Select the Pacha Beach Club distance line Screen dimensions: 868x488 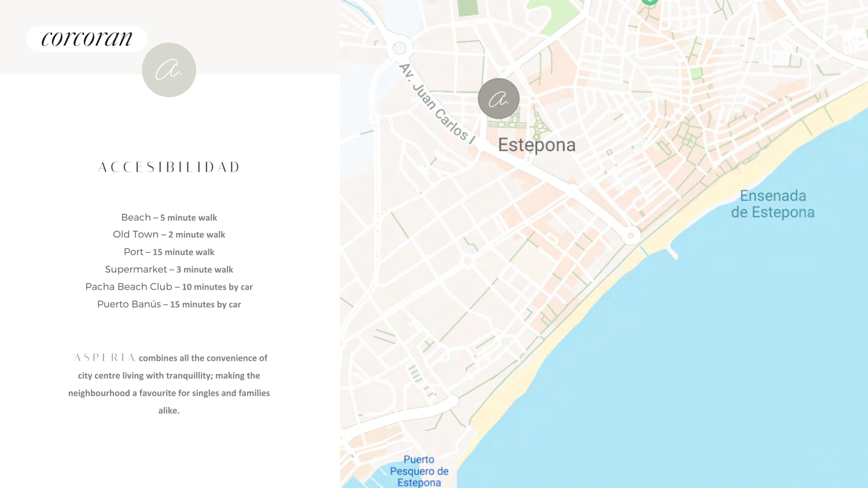pyautogui.click(x=169, y=287)
